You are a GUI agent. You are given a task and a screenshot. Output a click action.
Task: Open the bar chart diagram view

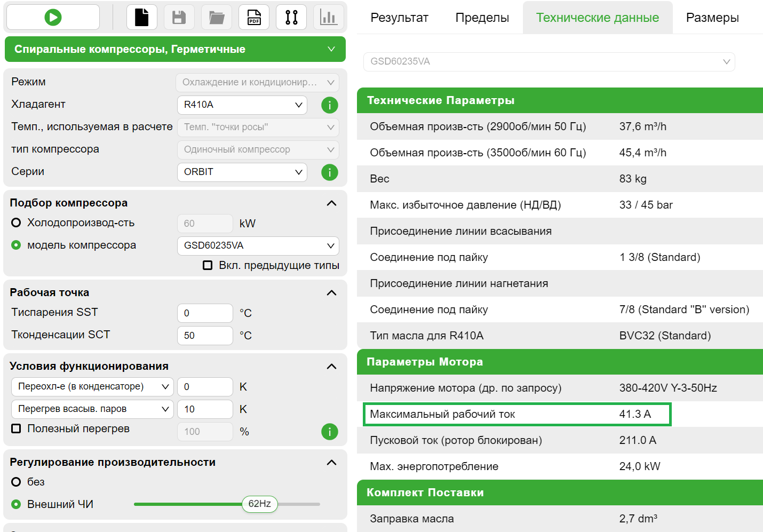(x=328, y=17)
